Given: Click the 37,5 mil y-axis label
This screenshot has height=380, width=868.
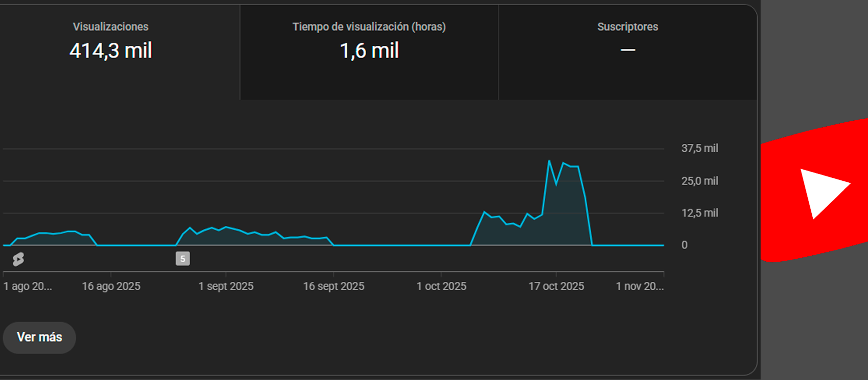Looking at the screenshot, I should pos(699,148).
